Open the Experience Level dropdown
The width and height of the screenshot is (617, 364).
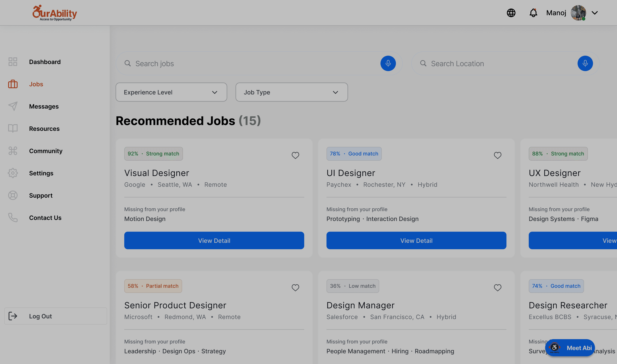click(171, 92)
